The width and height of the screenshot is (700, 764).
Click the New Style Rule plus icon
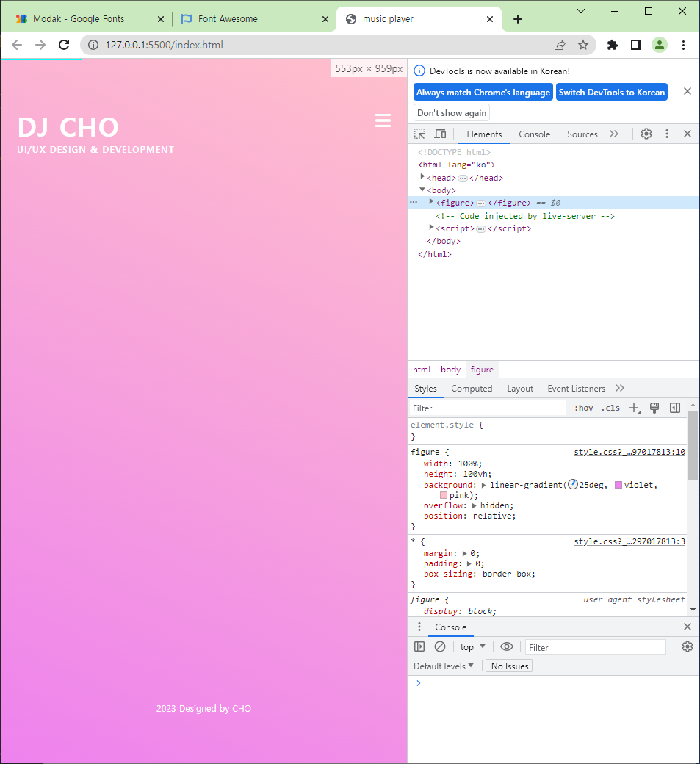pos(634,408)
